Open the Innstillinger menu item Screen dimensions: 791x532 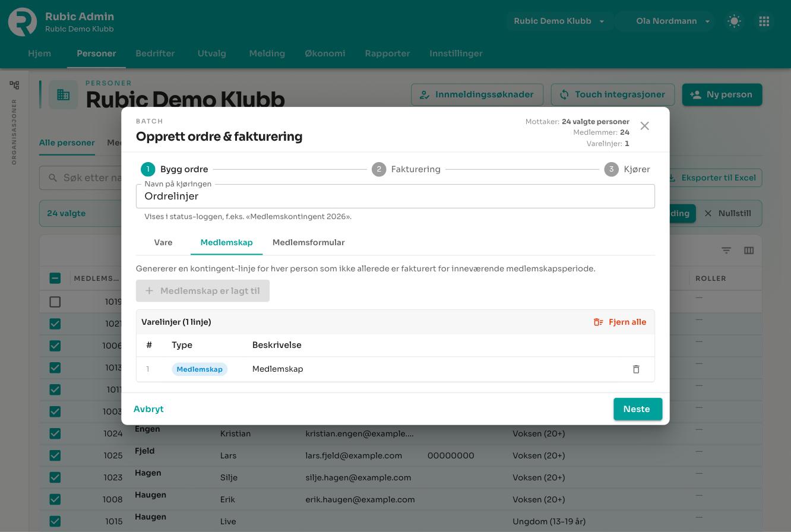(x=456, y=53)
